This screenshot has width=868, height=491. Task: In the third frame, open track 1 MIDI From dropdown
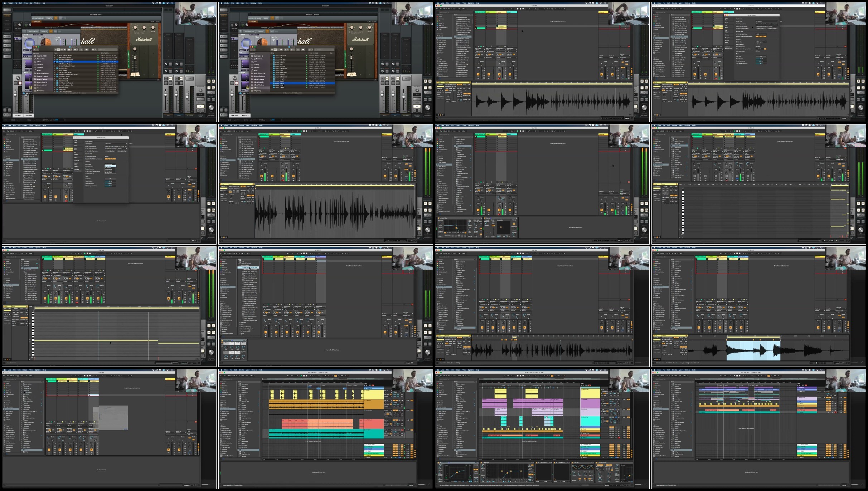(x=480, y=50)
